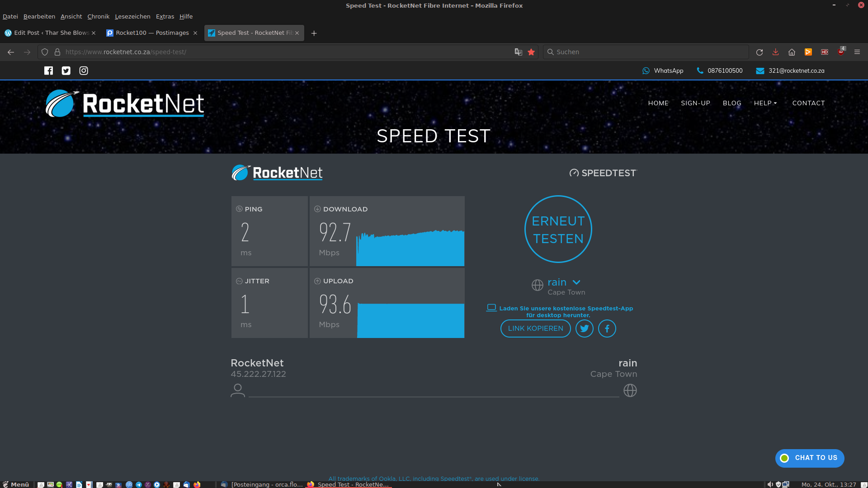Go to SIGN-UP page
Viewport: 868px width, 488px height.
click(696, 103)
